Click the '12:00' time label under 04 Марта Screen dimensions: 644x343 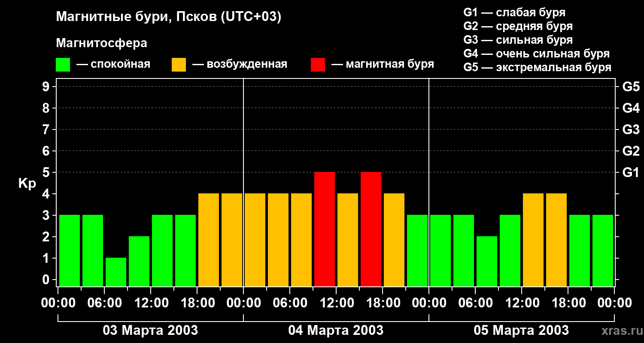click(x=336, y=303)
